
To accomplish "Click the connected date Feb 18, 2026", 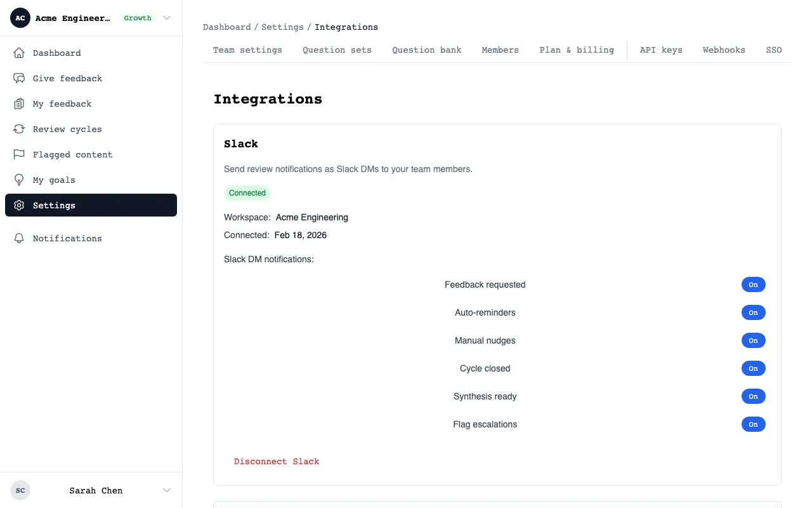I will point(301,235).
